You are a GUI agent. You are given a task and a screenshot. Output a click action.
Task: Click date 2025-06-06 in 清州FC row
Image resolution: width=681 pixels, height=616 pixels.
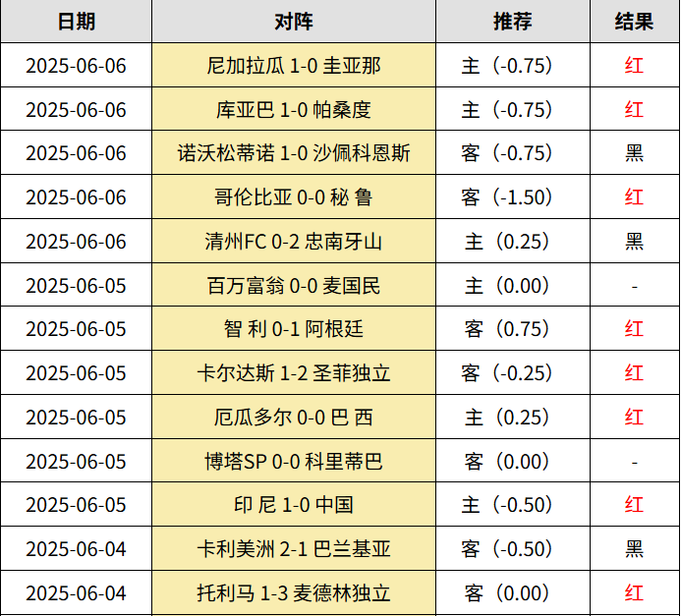coord(76,242)
